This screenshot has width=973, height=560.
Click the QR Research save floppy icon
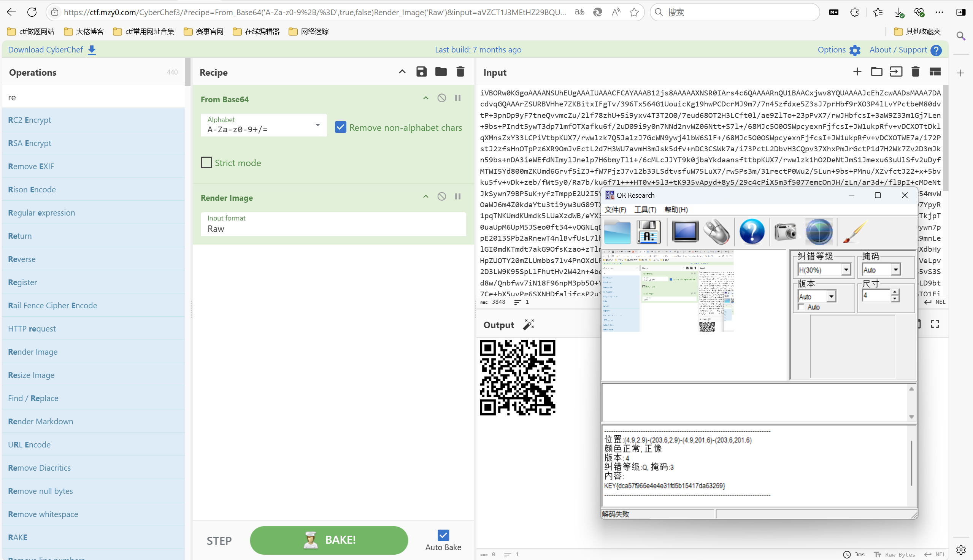649,232
